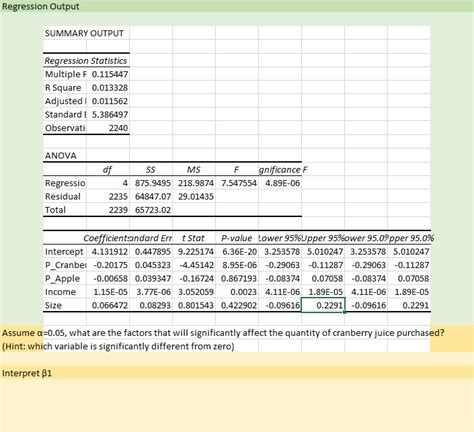The image size is (474, 432).
Task: Select P_Cranberry P-value 8.95E-06
Action: pyautogui.click(x=239, y=265)
